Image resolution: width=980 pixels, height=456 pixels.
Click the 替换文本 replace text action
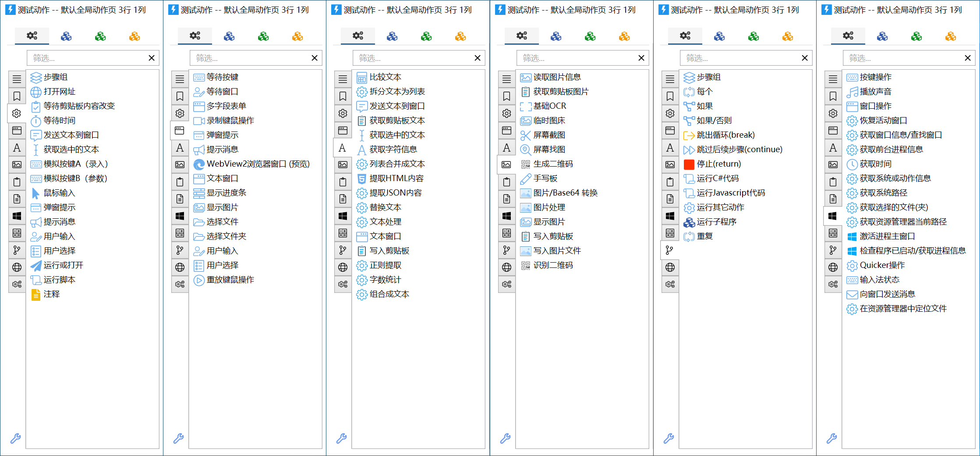coord(385,207)
